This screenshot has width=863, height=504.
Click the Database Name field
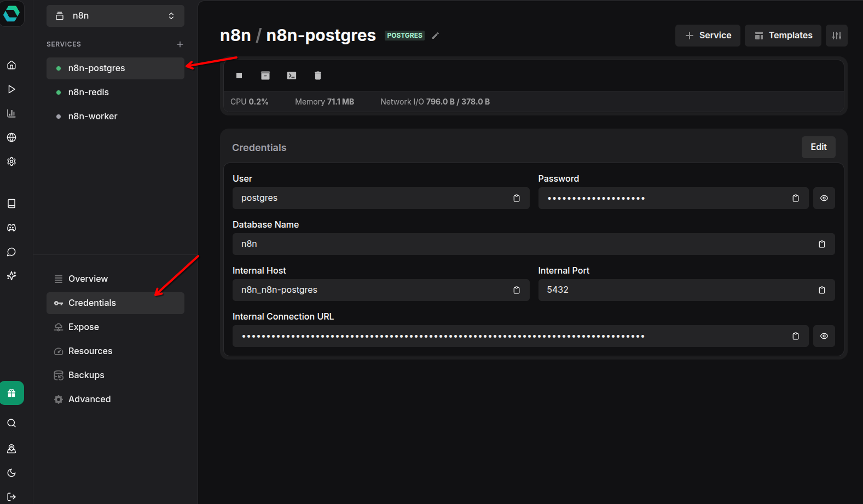point(534,244)
